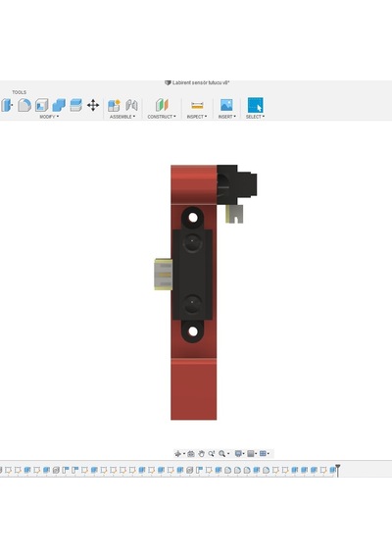Click the Zoom Window magnifier icon

pos(222,453)
